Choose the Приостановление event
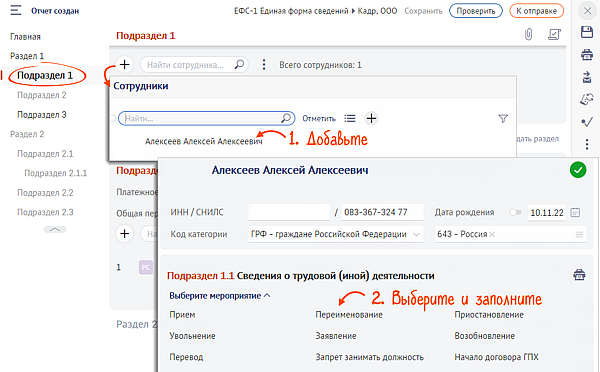 tap(489, 315)
